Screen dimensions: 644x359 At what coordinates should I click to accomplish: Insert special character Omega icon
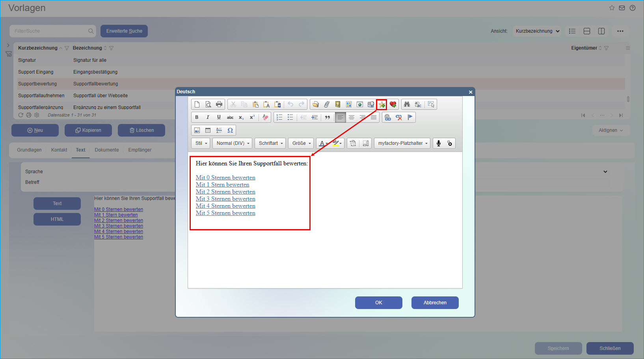(230, 130)
